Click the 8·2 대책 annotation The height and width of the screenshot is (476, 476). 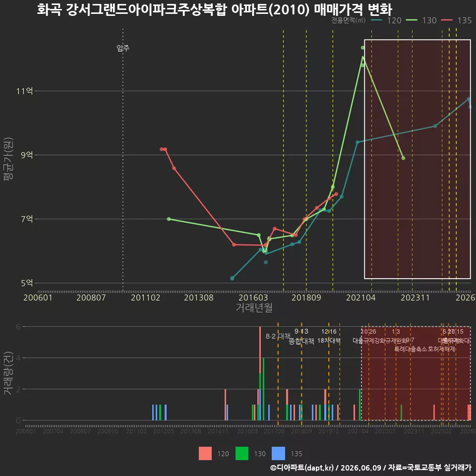coord(278,336)
